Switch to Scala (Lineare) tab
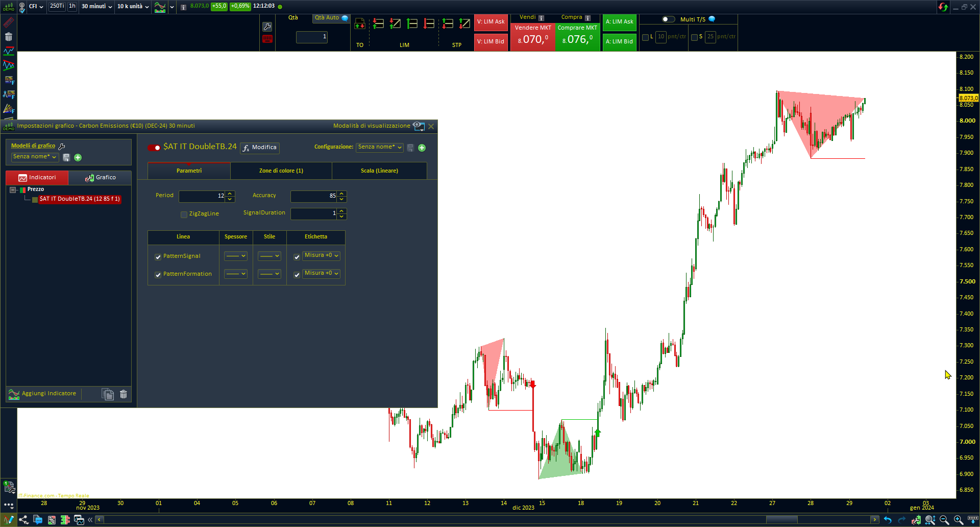 tap(379, 171)
